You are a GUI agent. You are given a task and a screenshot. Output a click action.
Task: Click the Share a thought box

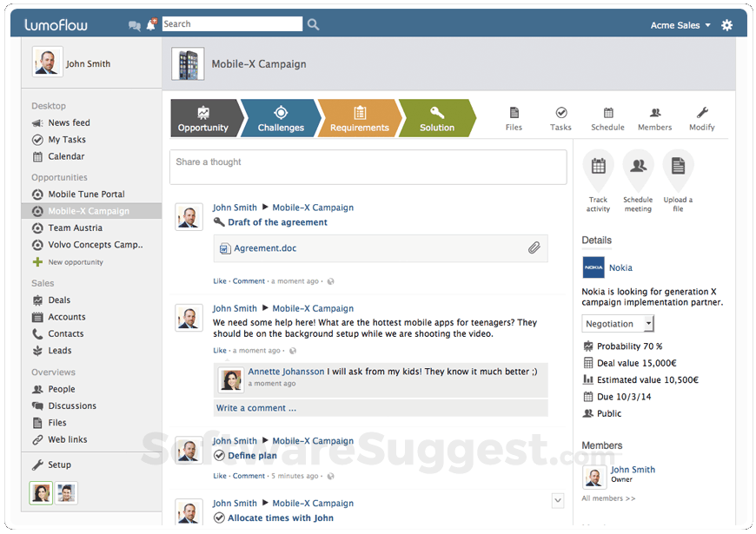click(x=368, y=168)
